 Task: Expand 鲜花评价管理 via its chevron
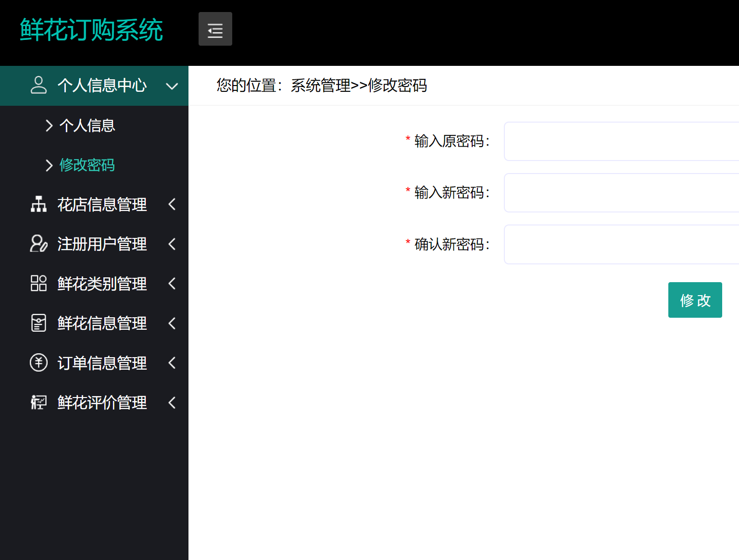click(x=172, y=402)
